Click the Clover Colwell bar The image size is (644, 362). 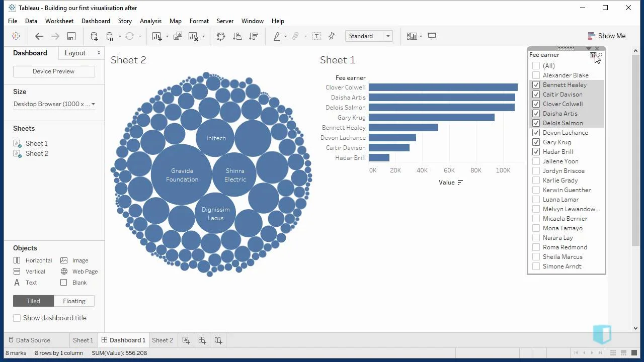pos(443,87)
